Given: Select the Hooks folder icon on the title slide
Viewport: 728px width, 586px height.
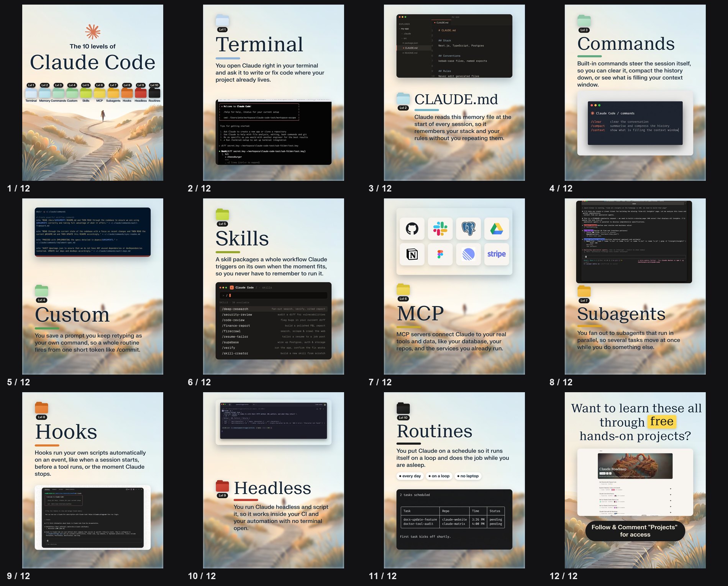Looking at the screenshot, I should click(x=127, y=93).
